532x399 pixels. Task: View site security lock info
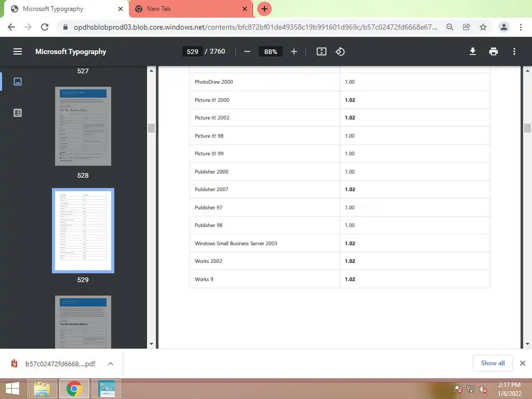click(x=65, y=27)
